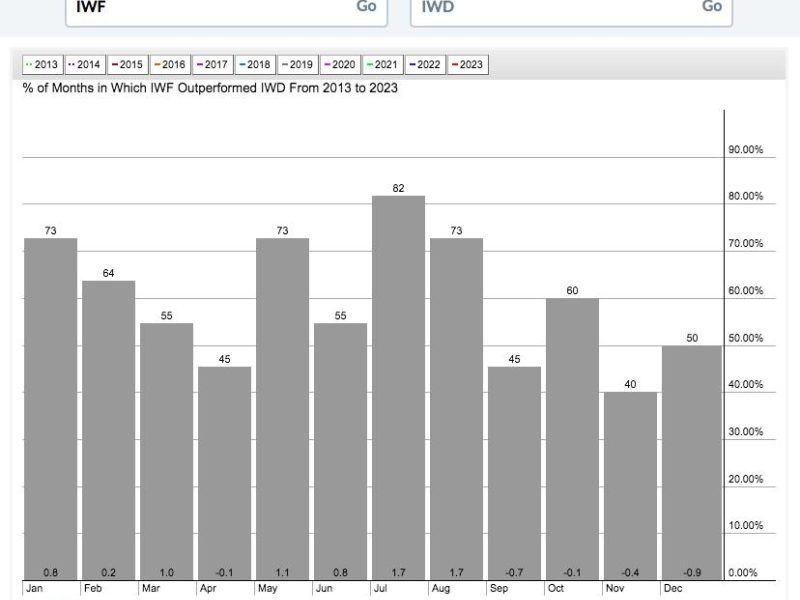800x600 pixels.
Task: Click the Sep axis label
Action: coord(499,589)
